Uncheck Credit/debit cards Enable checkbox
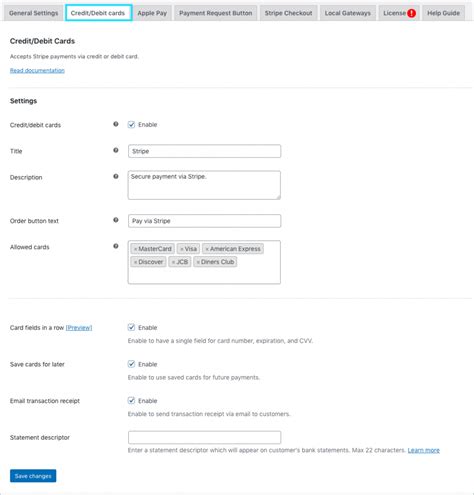 [x=131, y=124]
